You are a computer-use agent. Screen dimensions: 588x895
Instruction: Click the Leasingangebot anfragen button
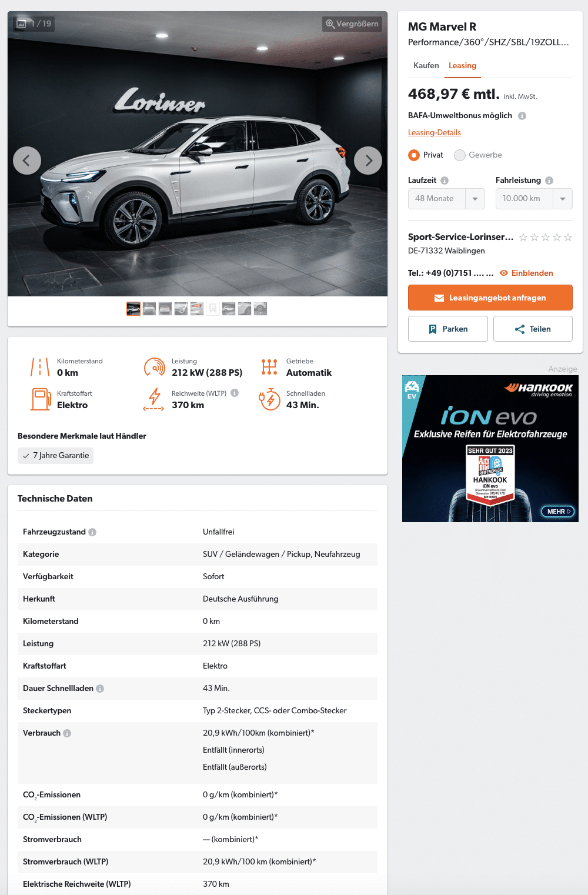tap(490, 298)
